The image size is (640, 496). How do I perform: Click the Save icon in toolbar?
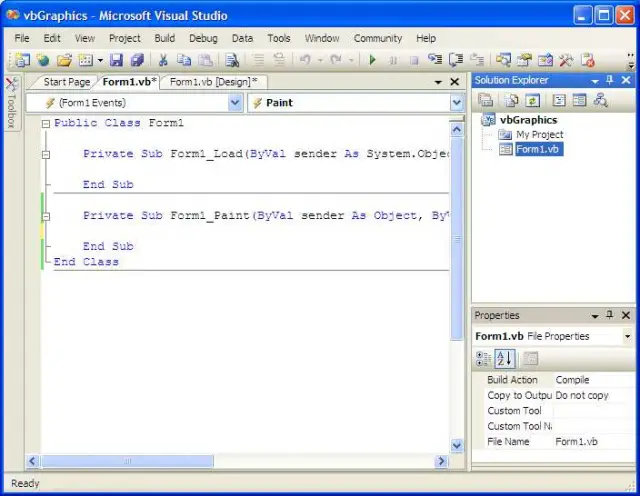coord(116,60)
